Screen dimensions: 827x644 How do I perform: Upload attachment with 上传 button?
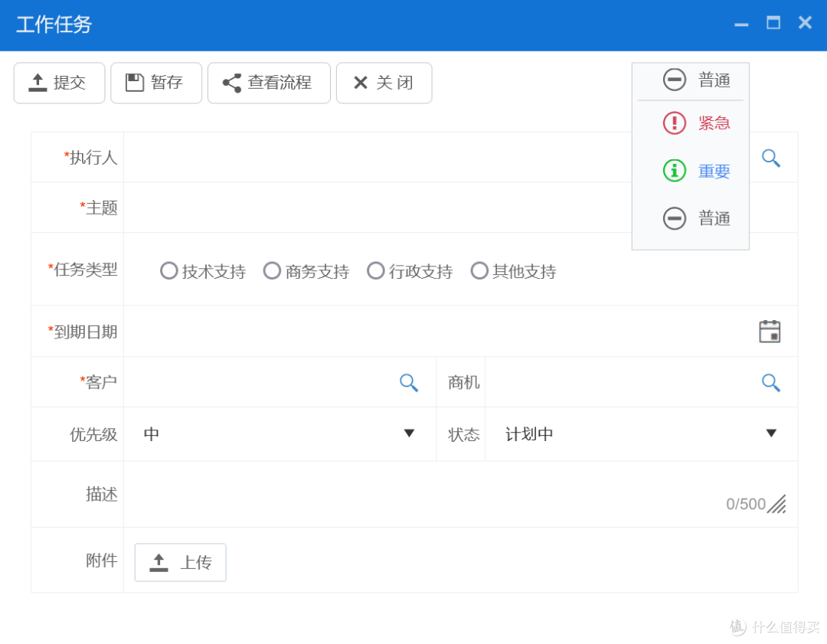(181, 562)
